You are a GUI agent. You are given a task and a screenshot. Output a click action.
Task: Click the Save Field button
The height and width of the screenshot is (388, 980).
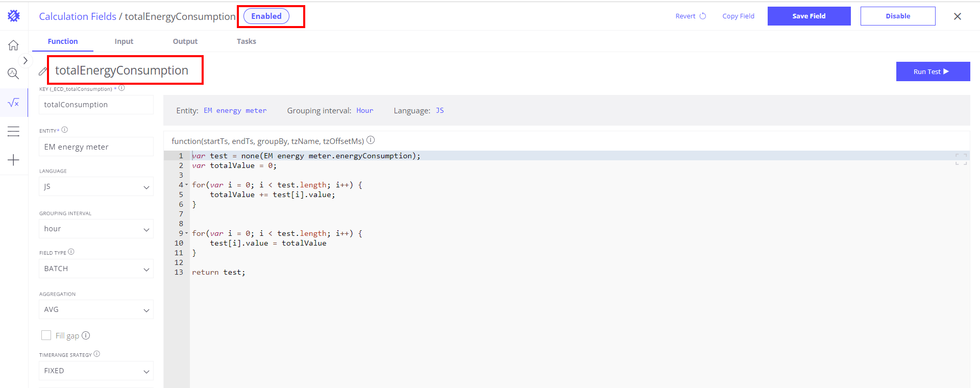[x=808, y=16]
